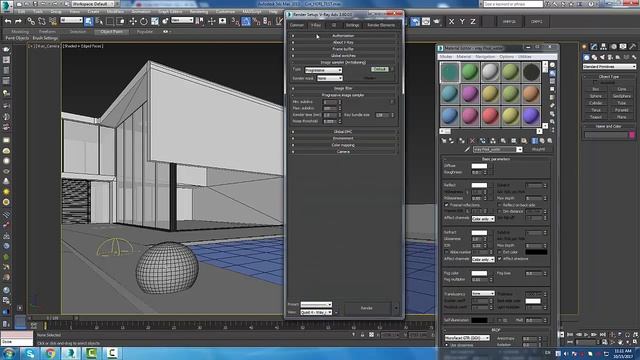
Task: Select the Bind to Space Warp tool
Action: 53,21
